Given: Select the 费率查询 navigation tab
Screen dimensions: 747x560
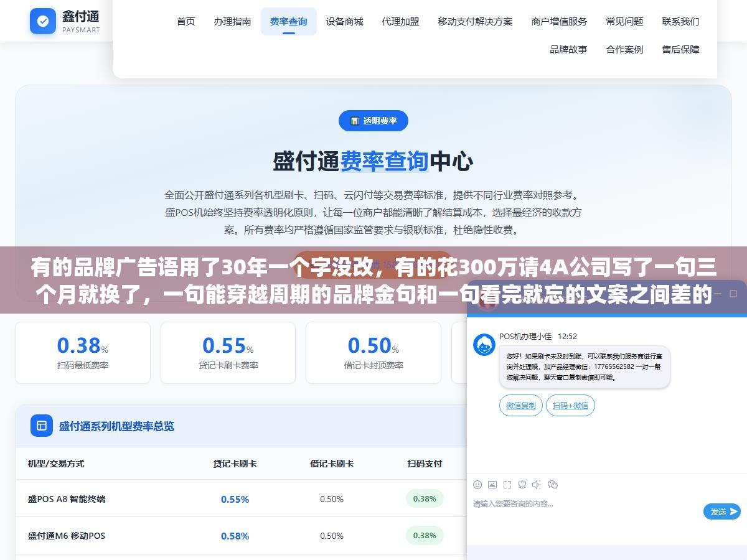Looking at the screenshot, I should 288,21.
